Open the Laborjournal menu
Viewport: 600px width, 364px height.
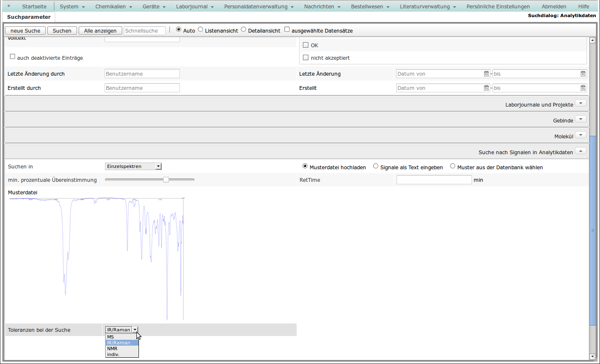(x=195, y=7)
